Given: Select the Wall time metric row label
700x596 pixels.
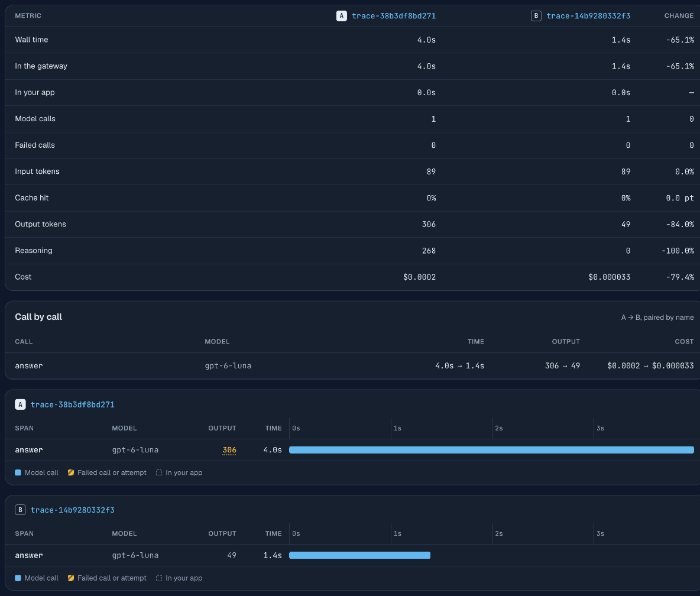Looking at the screenshot, I should [31, 40].
